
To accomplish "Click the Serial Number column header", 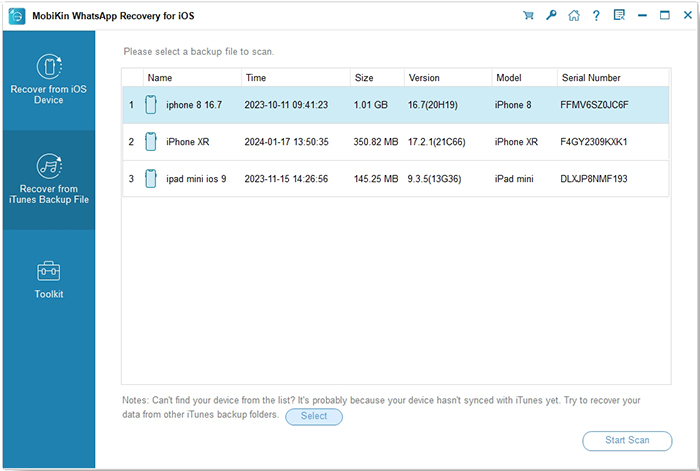I will (612, 78).
